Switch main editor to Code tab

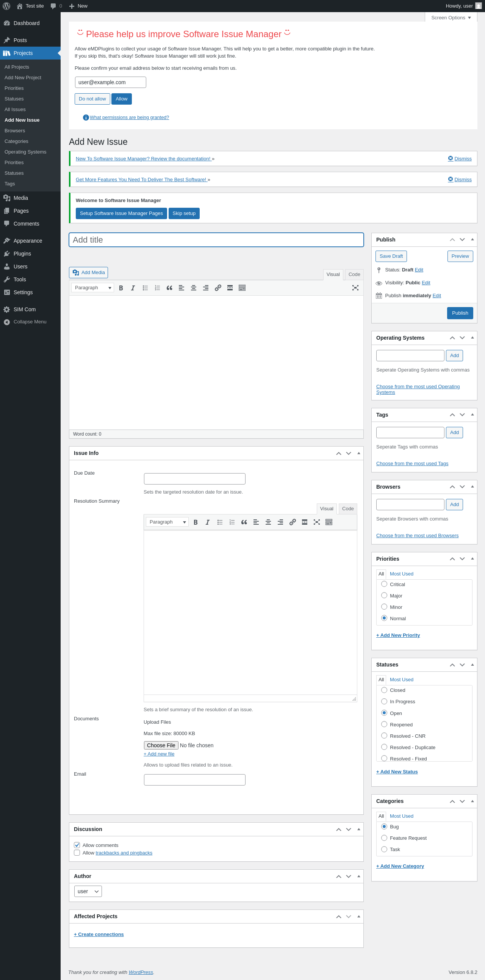pyautogui.click(x=355, y=275)
